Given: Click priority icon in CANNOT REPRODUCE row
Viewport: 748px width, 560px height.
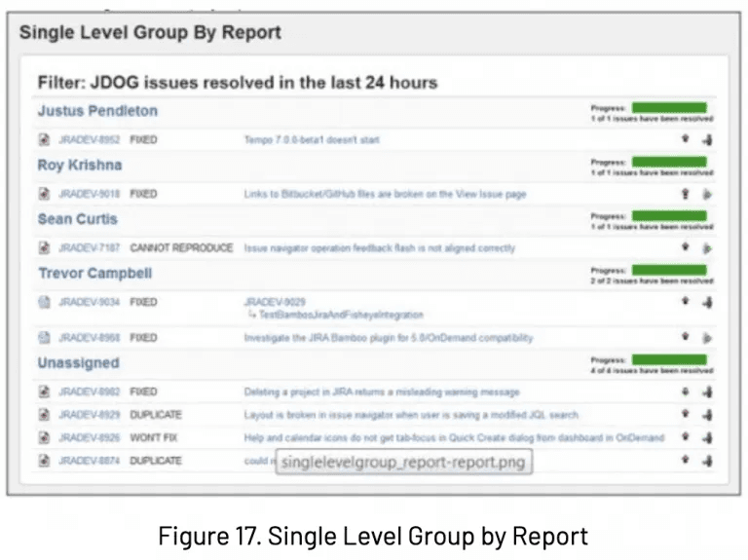Looking at the screenshot, I should coord(685,247).
